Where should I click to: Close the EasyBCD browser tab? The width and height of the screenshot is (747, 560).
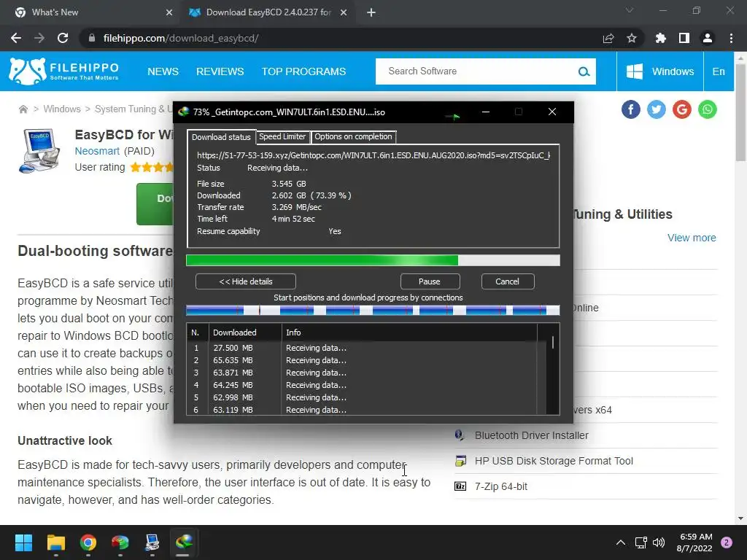click(x=344, y=12)
